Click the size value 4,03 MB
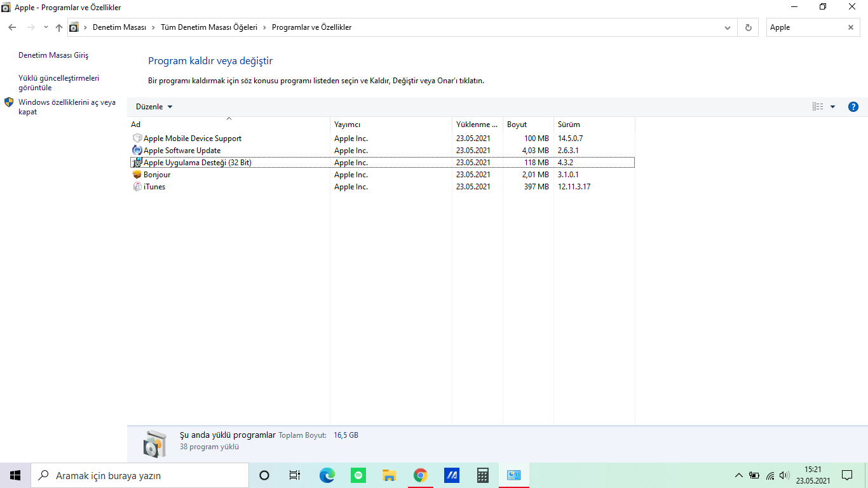Image resolution: width=868 pixels, height=488 pixels. coord(535,151)
